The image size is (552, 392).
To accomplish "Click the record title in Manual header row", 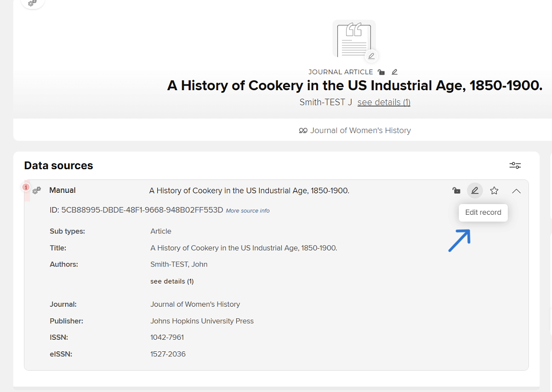I will [x=249, y=191].
